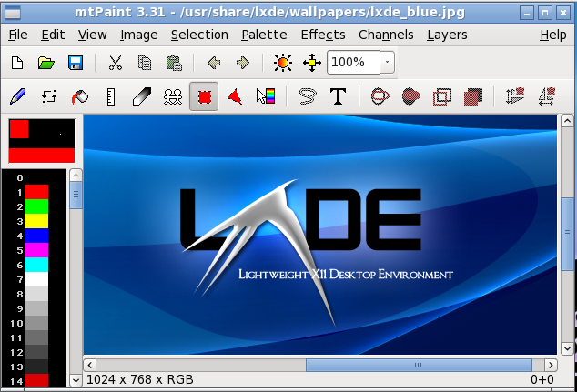Paste using the clipboard icon

(x=174, y=63)
